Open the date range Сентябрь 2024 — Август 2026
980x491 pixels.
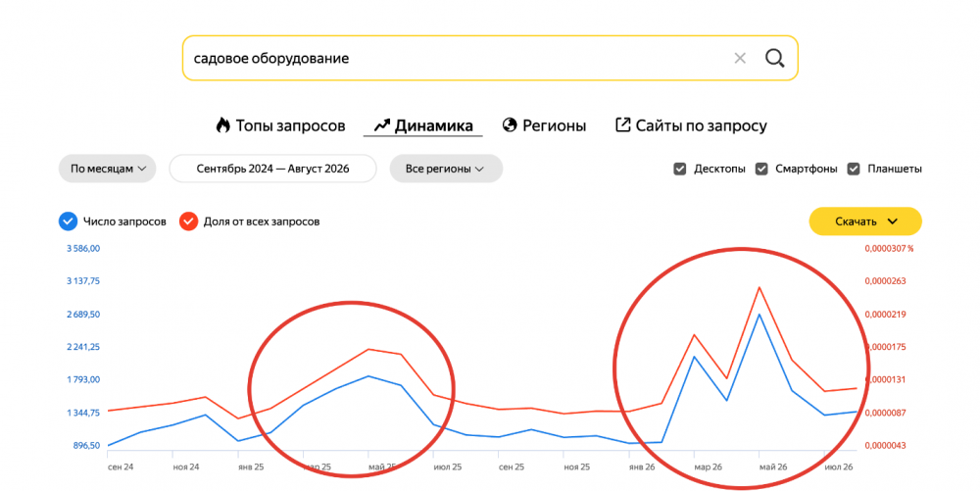(x=272, y=169)
